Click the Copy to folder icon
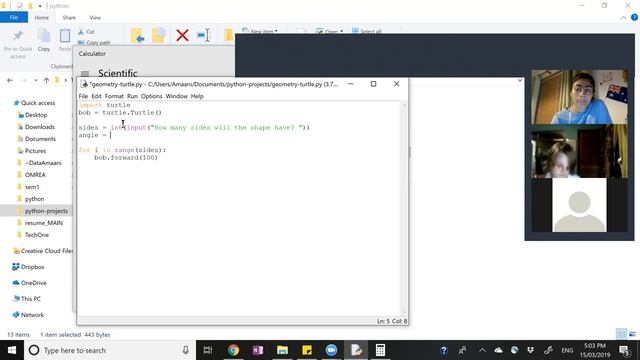The height and width of the screenshot is (360, 640). 158,36
